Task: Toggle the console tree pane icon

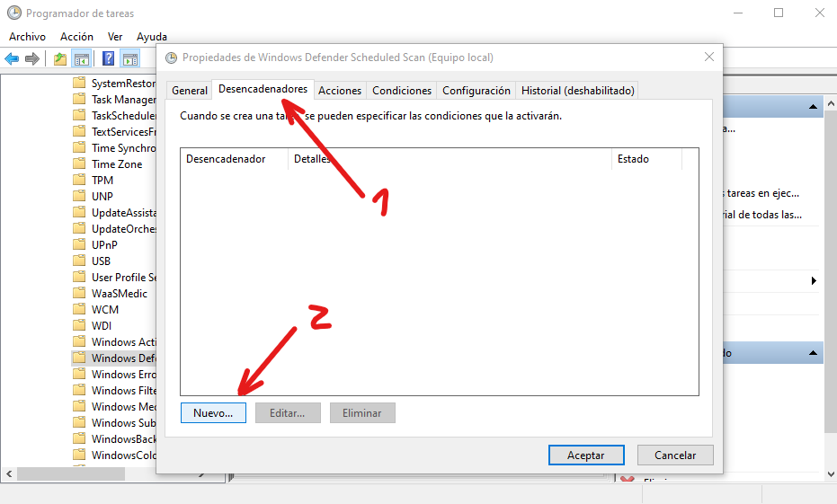Action: point(82,58)
